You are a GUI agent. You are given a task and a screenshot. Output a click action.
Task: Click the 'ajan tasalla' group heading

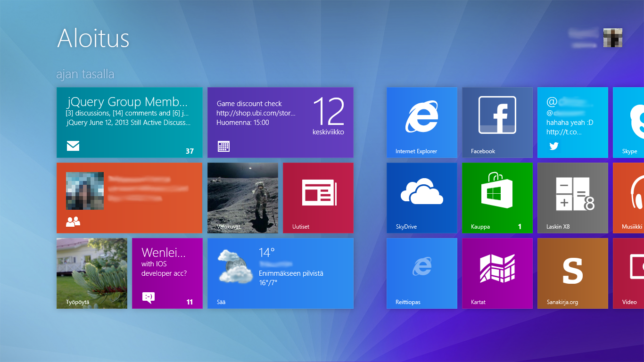pyautogui.click(x=85, y=74)
